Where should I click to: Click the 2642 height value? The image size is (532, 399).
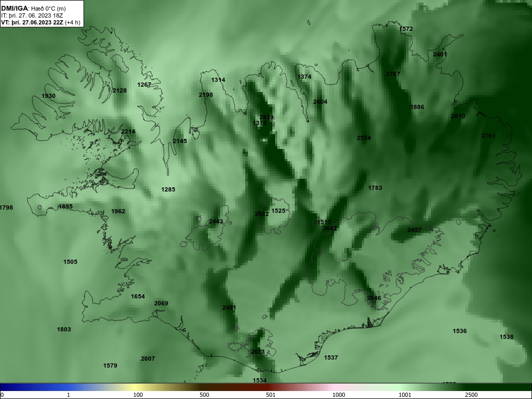(x=330, y=228)
